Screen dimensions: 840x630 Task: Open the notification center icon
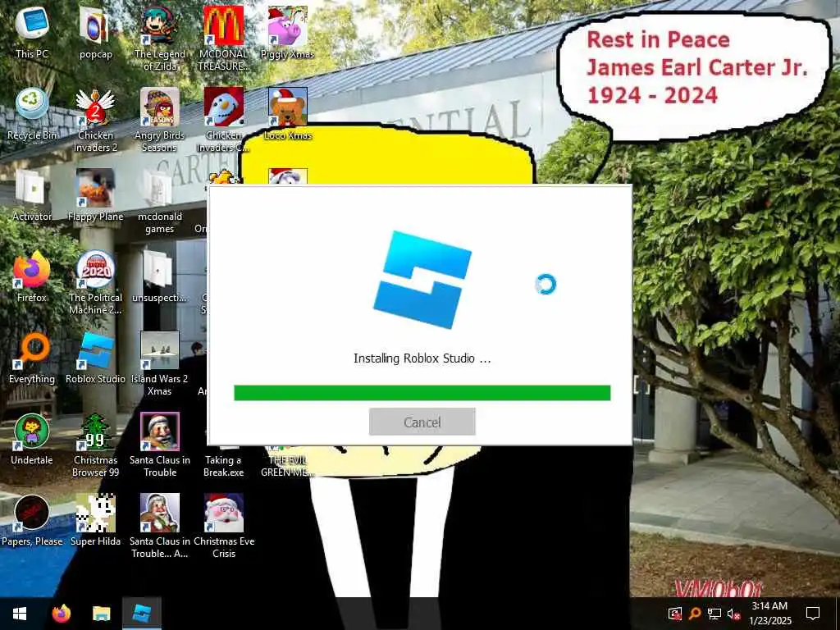pyautogui.click(x=813, y=614)
